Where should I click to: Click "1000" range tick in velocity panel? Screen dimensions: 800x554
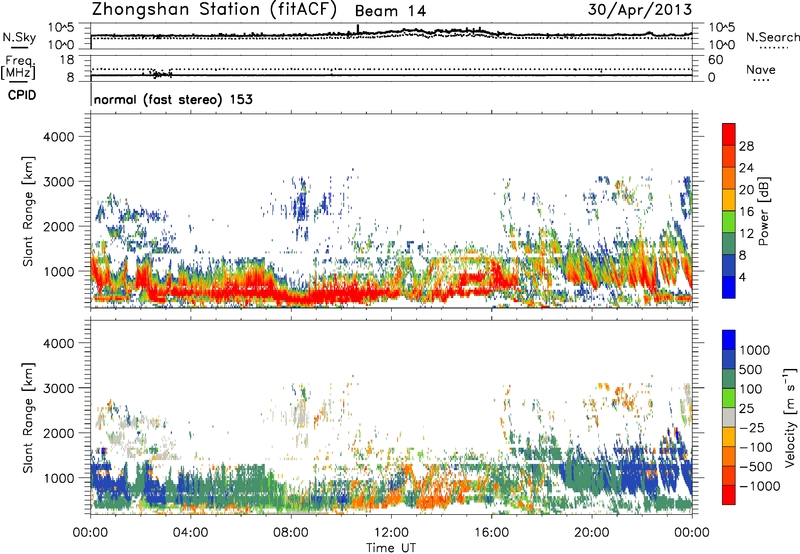[59, 478]
